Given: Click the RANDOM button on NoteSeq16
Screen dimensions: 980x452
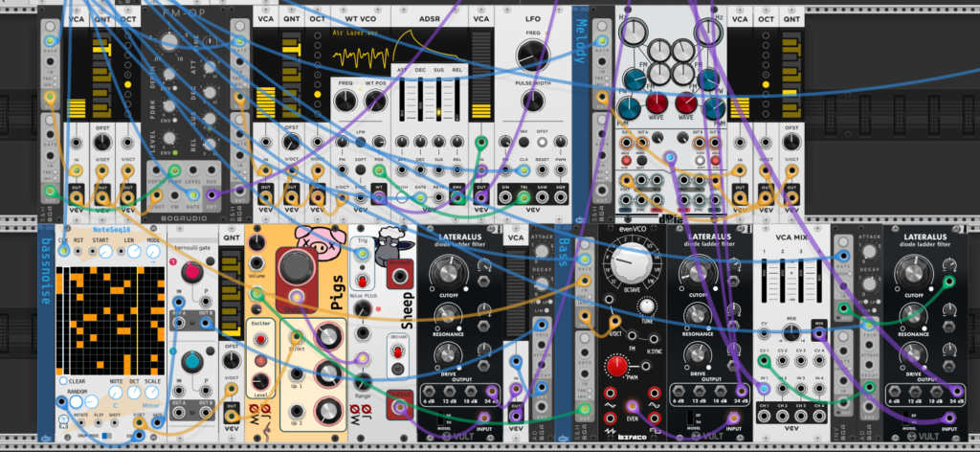Looking at the screenshot, I should [76, 402].
